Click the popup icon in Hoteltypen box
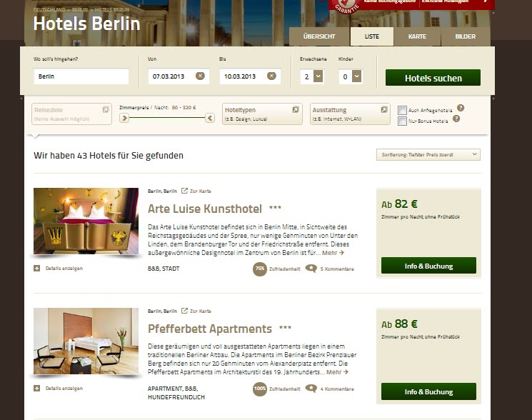The width and height of the screenshot is (532, 420). [x=296, y=109]
